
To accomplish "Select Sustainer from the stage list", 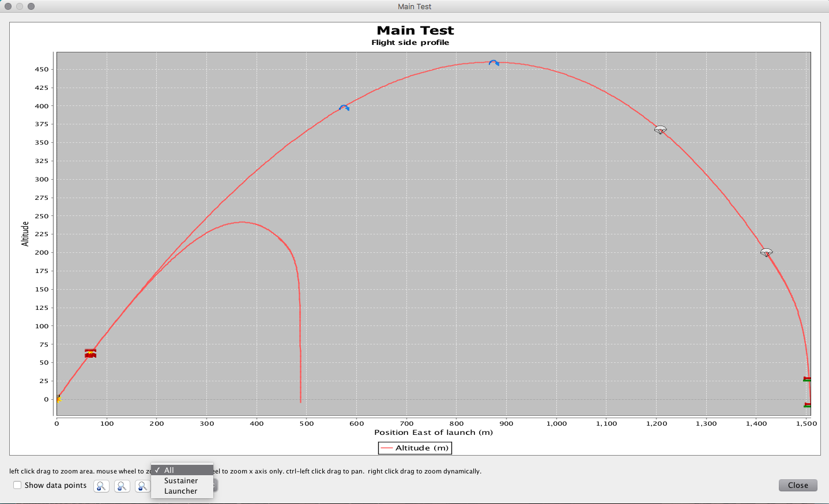I will click(x=180, y=480).
